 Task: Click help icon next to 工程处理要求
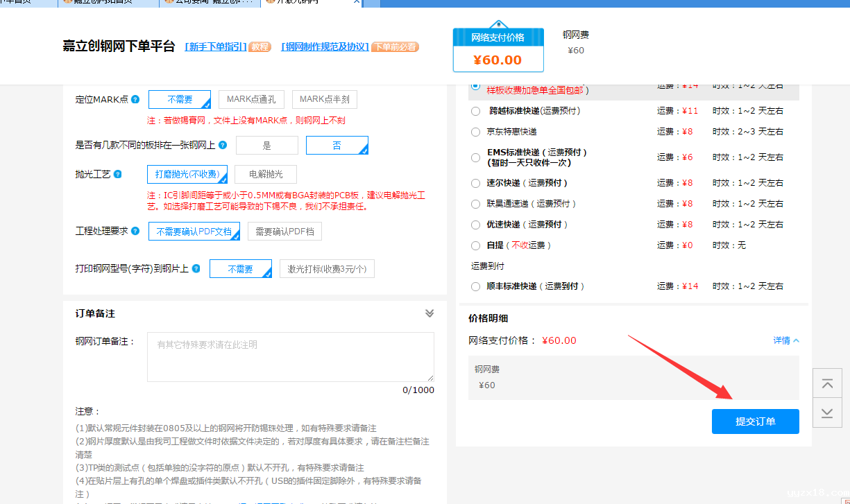(135, 231)
